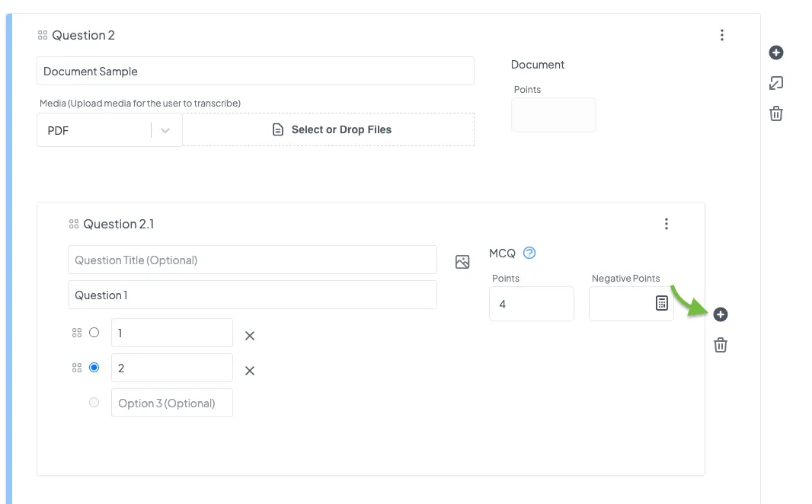Open the MCQ help question-mark icon

529,253
